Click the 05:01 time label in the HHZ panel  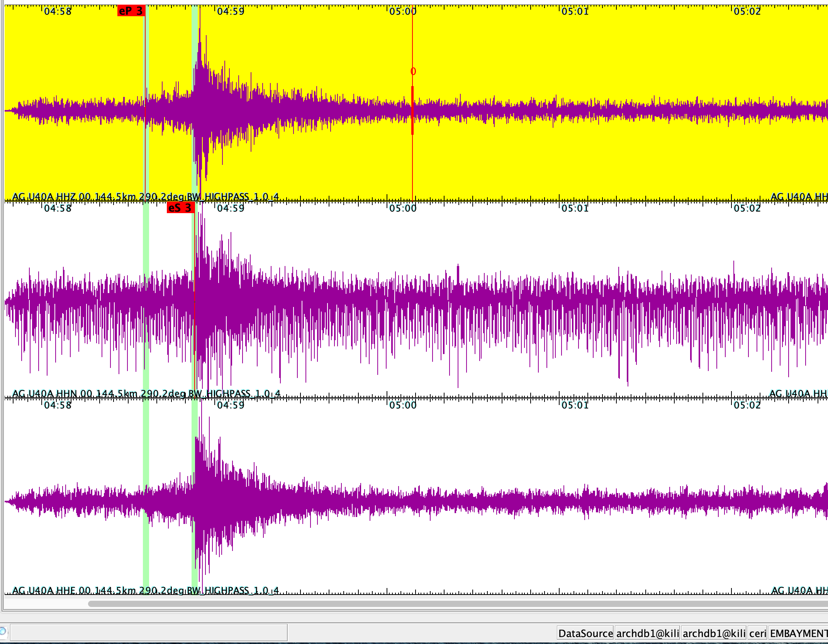click(575, 11)
